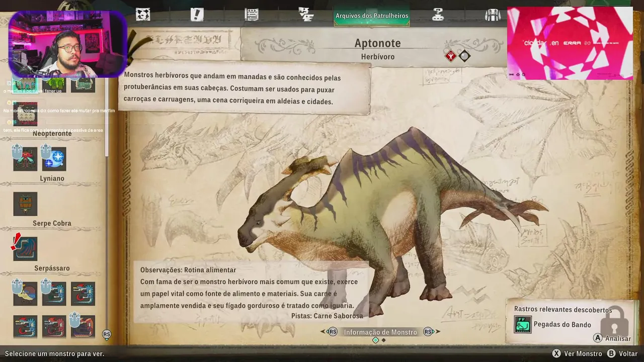
Task: Click the Serpe Cobra category heading
Action: click(52, 223)
